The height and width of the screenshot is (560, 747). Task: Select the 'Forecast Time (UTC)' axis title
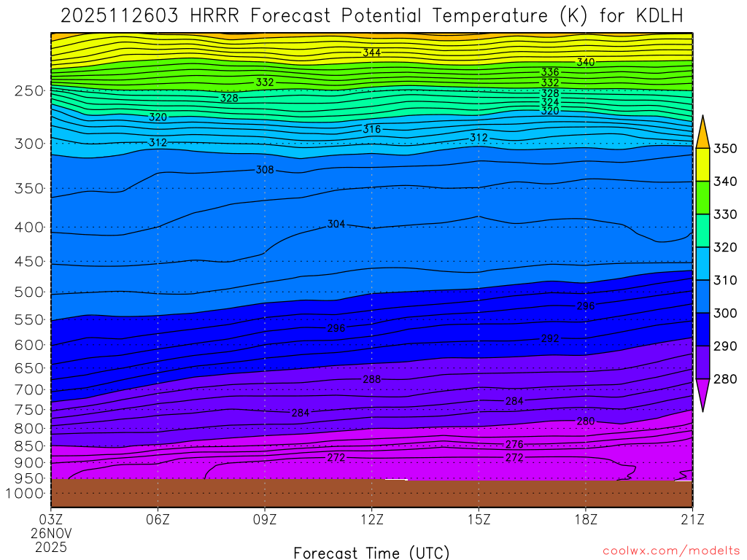pyautogui.click(x=371, y=553)
